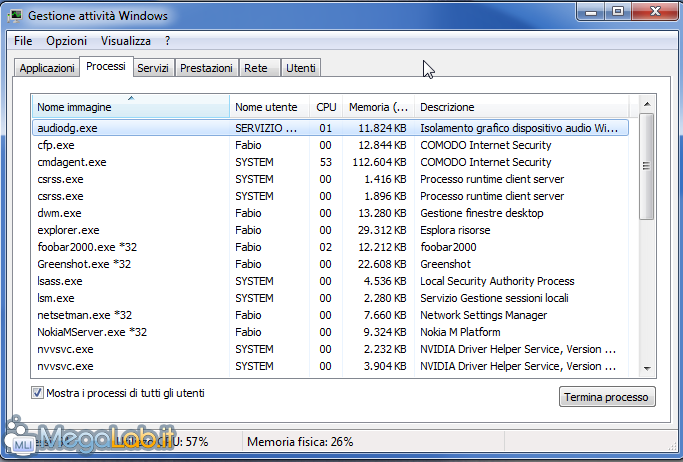The width and height of the screenshot is (683, 462).
Task: Select the NokiaMServer.exe *32 process
Action: click(330, 332)
